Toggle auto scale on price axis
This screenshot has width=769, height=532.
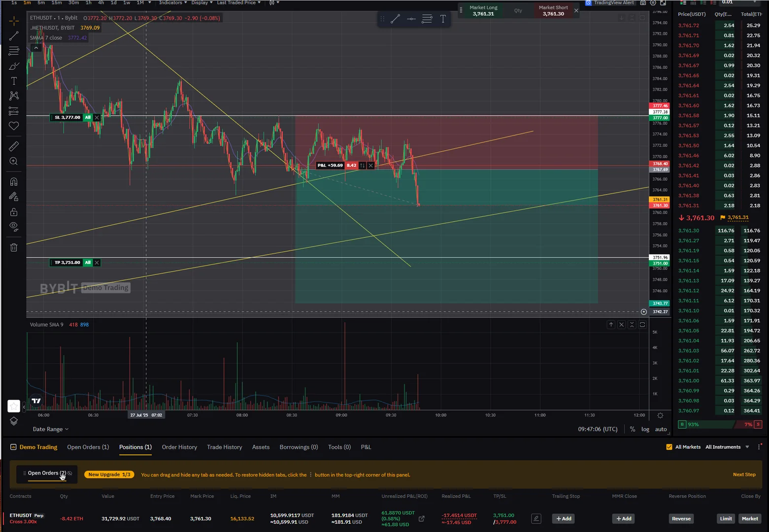click(661, 429)
